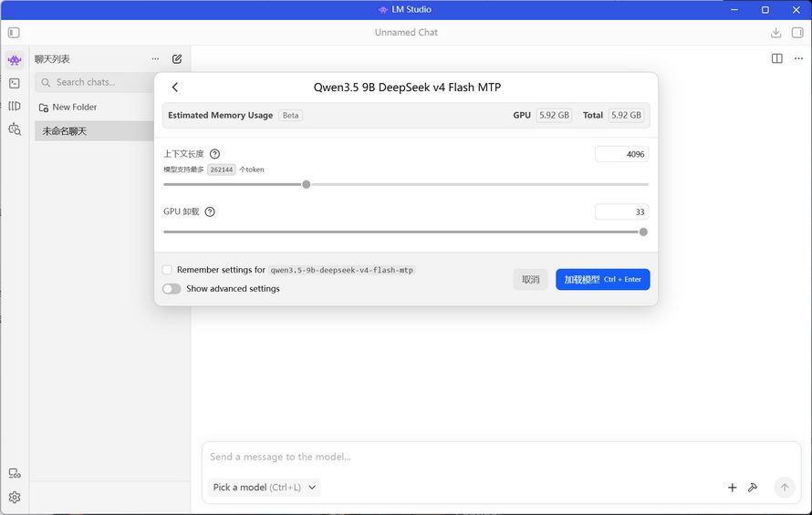The width and height of the screenshot is (812, 515).
Task: Adjust the GPU offload slider handle
Action: (x=643, y=232)
